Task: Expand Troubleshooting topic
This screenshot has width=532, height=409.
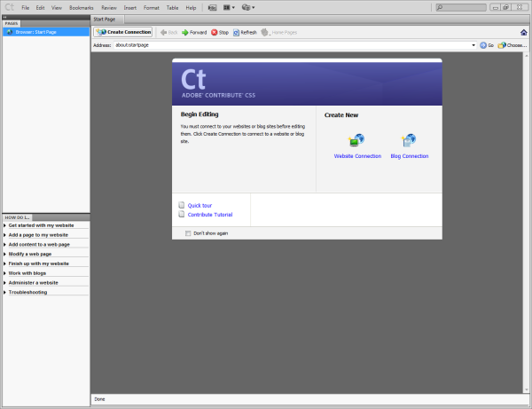Action: click(x=27, y=292)
